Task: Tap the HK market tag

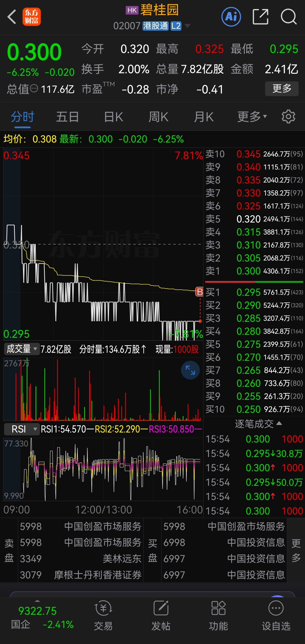Action: coord(132,10)
